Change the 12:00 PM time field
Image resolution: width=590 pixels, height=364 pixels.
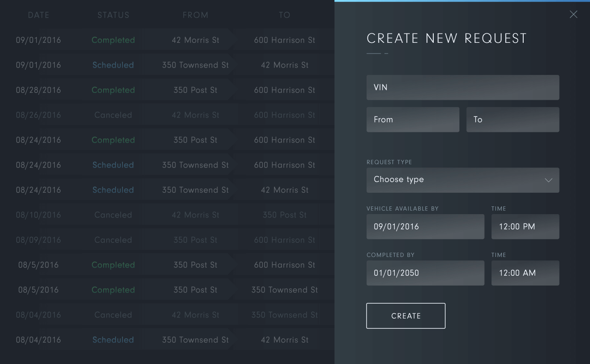[525, 227]
